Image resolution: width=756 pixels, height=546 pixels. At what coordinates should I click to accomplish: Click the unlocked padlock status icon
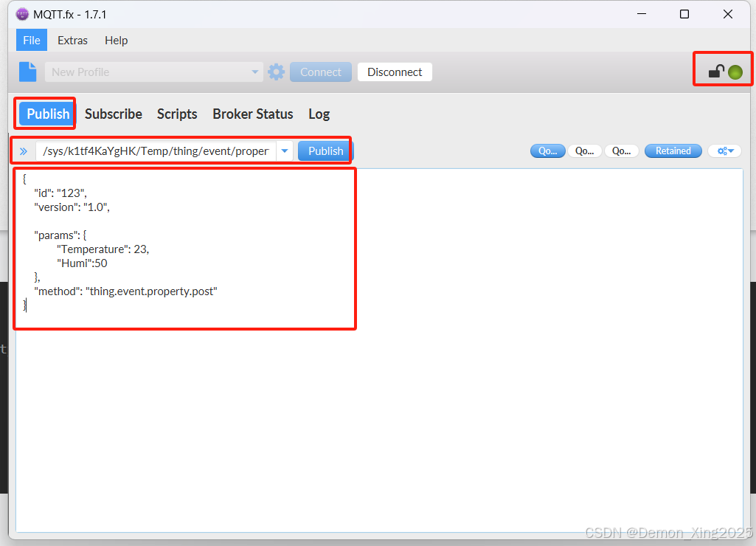tap(716, 72)
